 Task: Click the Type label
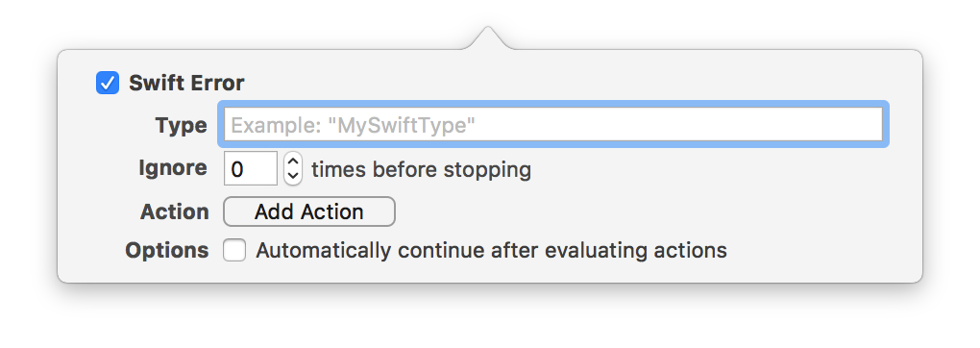click(x=182, y=125)
